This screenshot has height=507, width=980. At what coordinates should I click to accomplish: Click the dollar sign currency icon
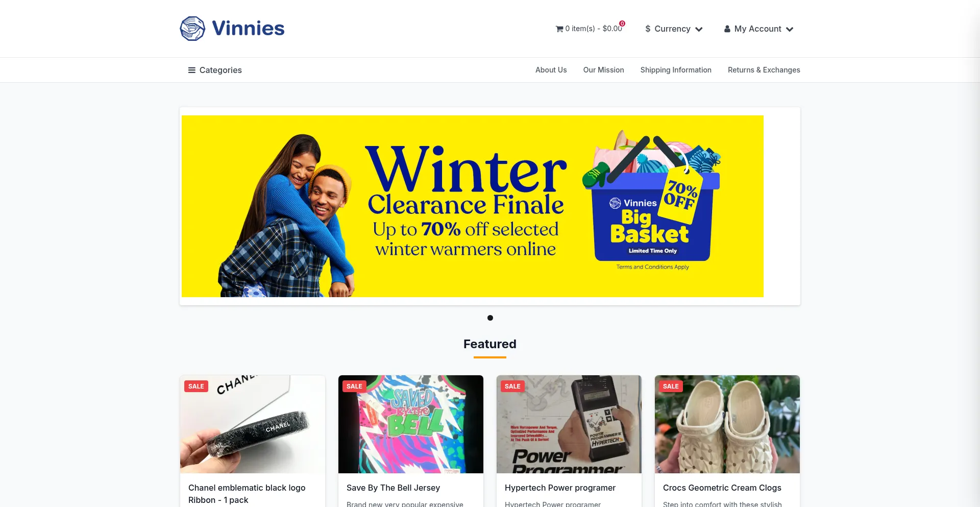click(x=648, y=29)
